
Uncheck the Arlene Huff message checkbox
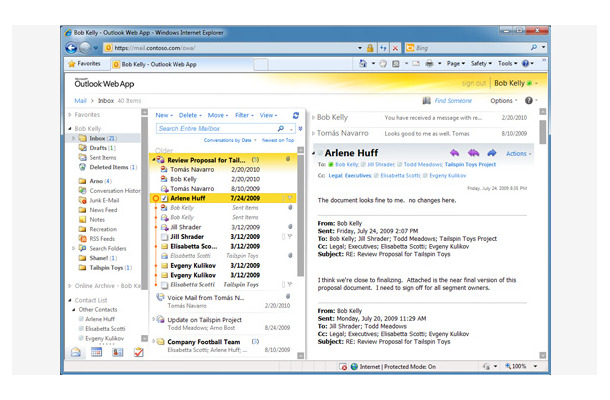[164, 198]
